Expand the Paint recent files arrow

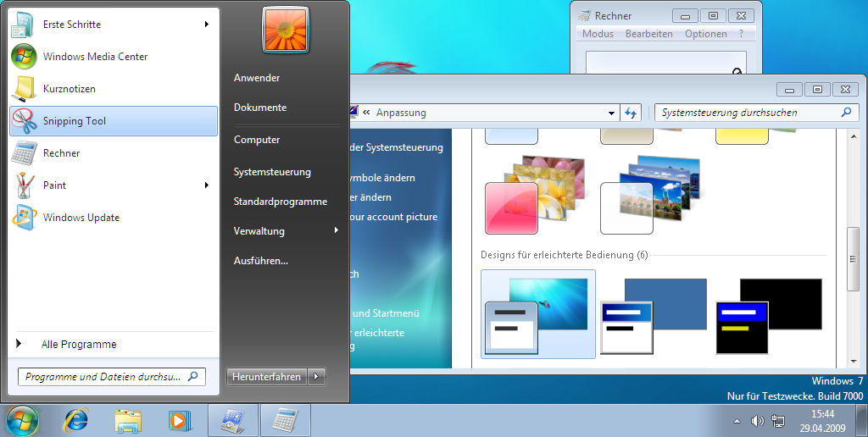tap(207, 185)
